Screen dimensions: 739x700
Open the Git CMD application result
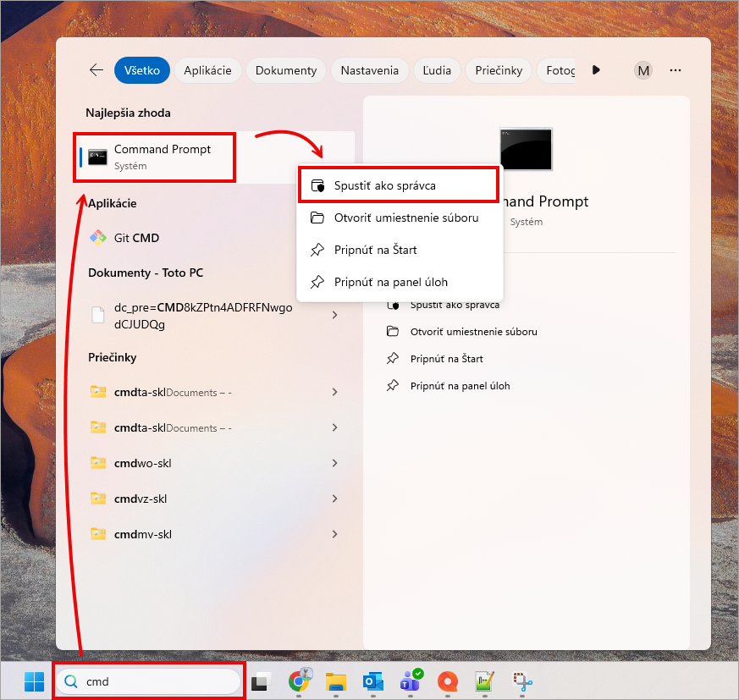[x=136, y=238]
